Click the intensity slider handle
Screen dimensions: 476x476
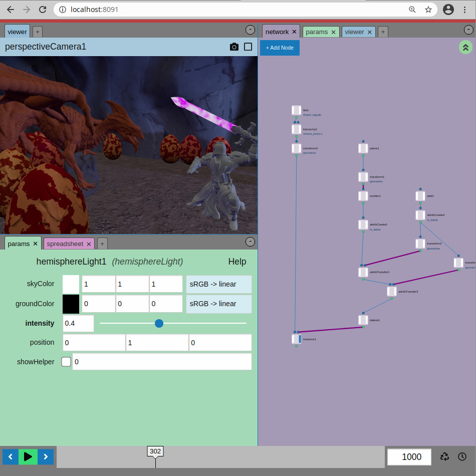[159, 323]
